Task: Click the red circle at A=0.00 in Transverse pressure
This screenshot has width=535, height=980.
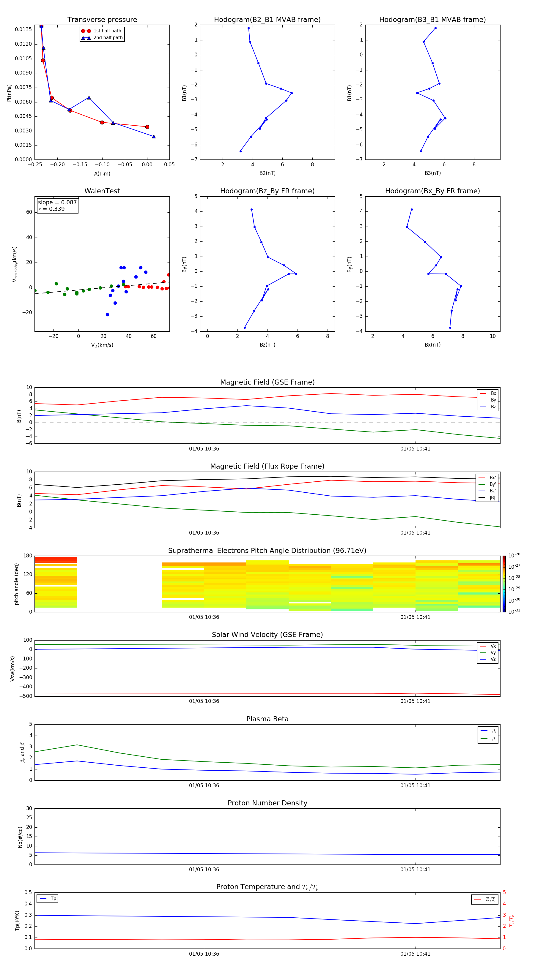Action: pos(147,127)
